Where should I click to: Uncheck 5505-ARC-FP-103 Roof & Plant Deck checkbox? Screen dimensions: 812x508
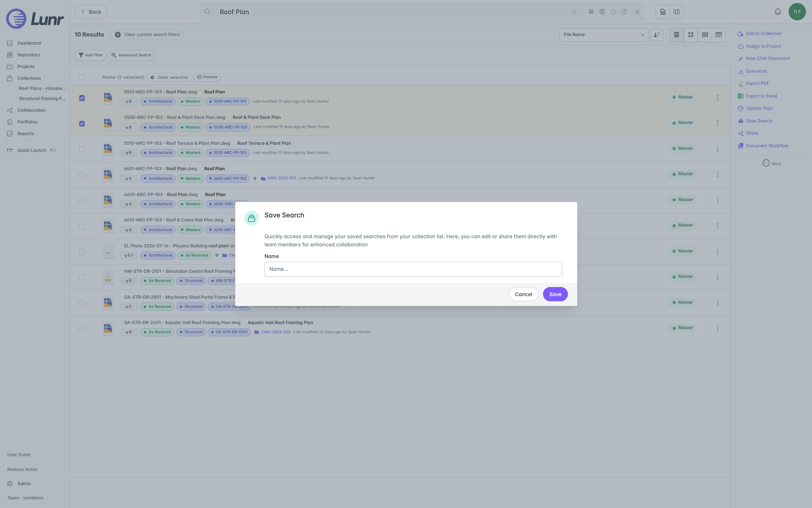(82, 124)
